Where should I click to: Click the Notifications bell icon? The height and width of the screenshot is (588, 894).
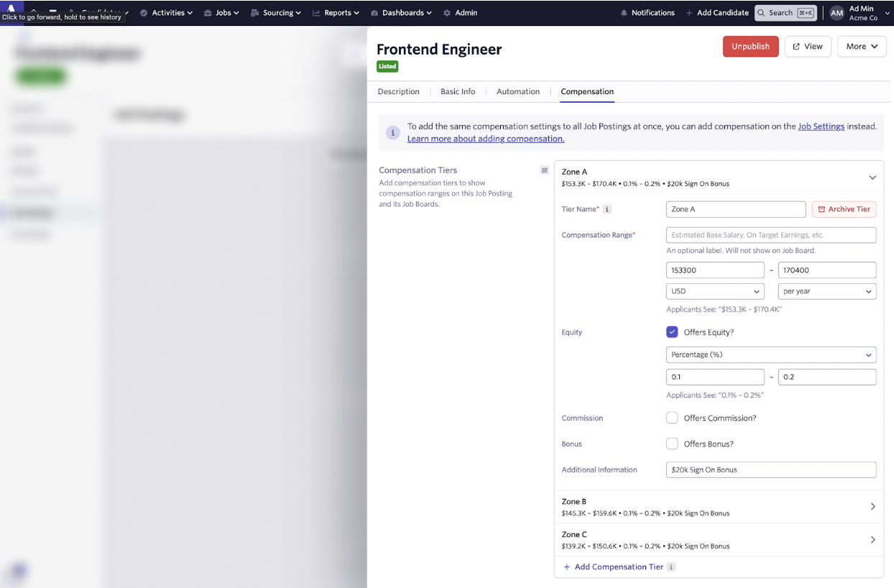coord(624,13)
